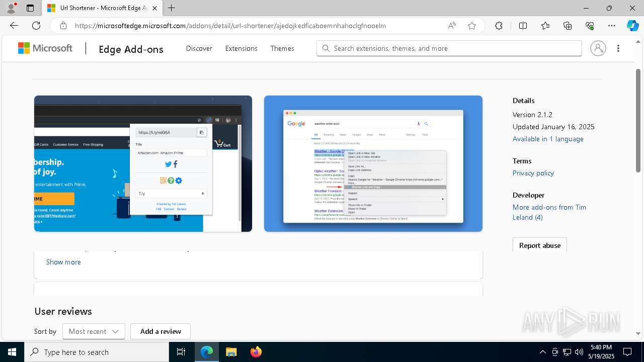Show hidden system tray icons

[542, 352]
